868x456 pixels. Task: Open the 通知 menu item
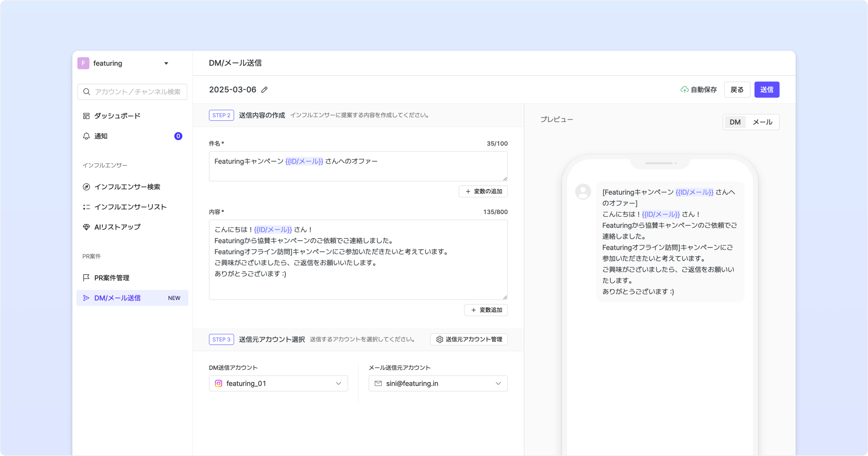point(101,136)
